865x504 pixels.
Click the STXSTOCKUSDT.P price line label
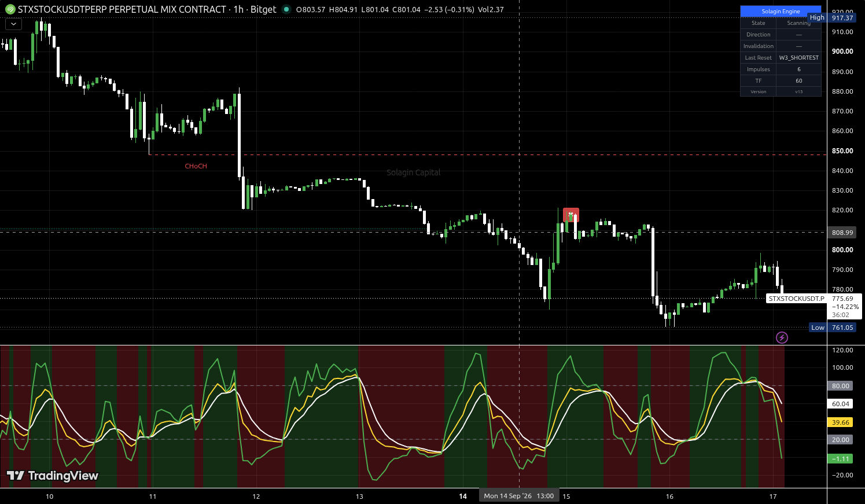tap(796, 299)
